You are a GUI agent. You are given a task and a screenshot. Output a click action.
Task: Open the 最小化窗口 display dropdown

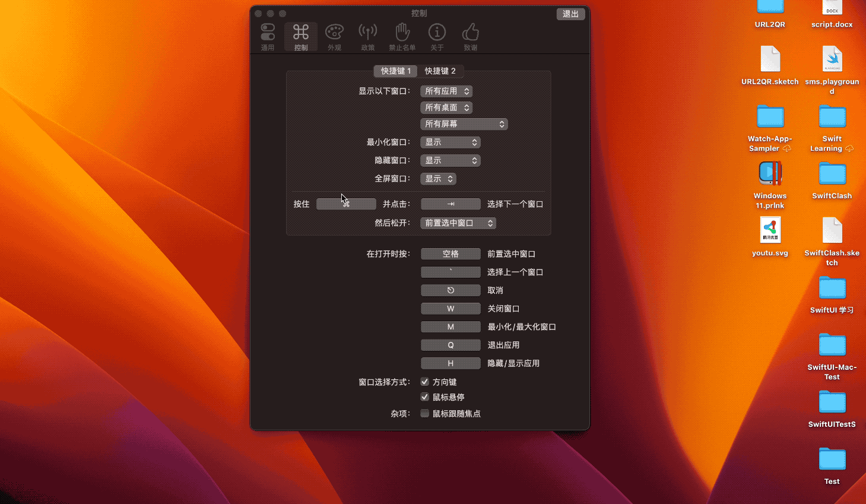[450, 142]
